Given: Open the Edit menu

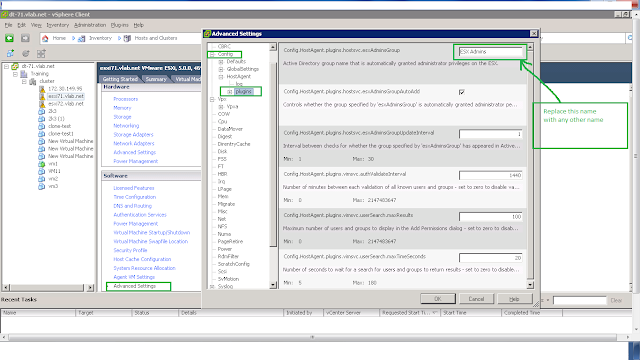Looking at the screenshot, I should 22,25.
